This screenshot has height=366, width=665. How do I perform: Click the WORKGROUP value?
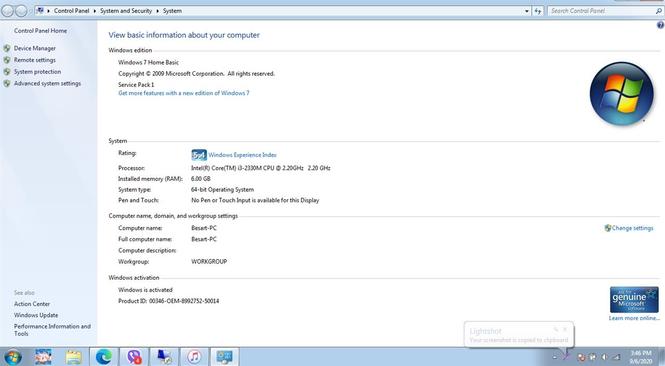click(209, 262)
